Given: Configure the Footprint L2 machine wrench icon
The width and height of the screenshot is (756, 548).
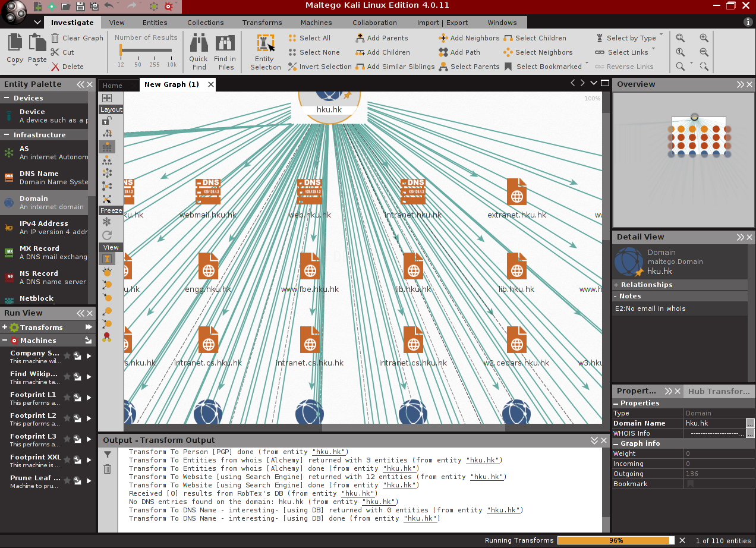Looking at the screenshot, I should tap(77, 419).
